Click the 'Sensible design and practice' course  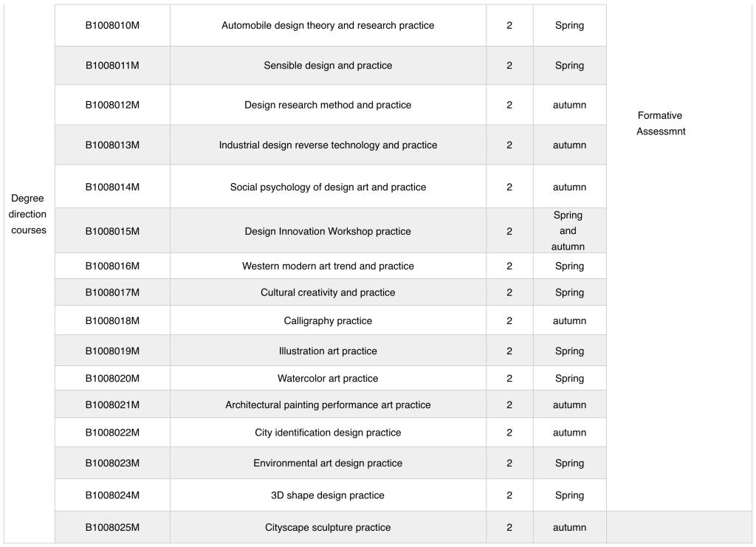click(x=328, y=66)
